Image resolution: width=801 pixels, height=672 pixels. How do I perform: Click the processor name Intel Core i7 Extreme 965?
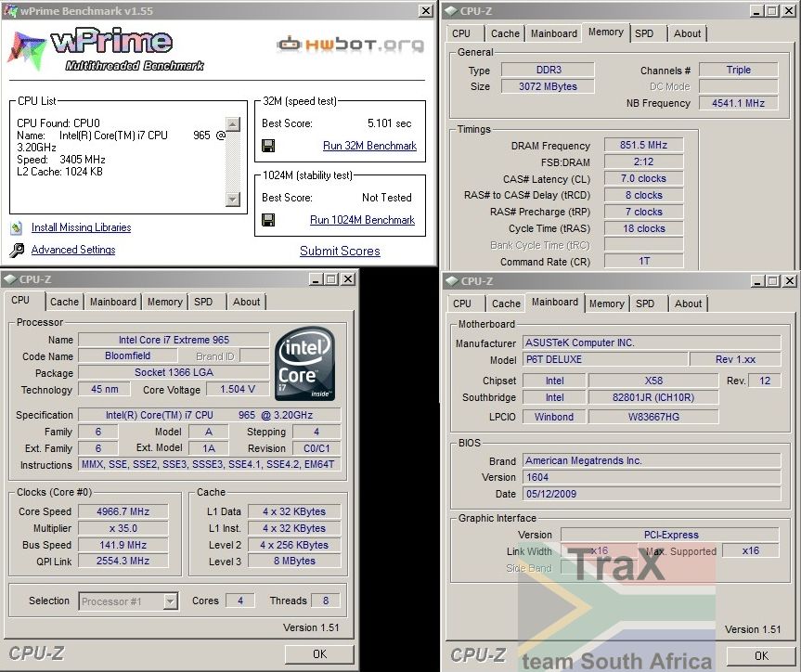point(174,340)
